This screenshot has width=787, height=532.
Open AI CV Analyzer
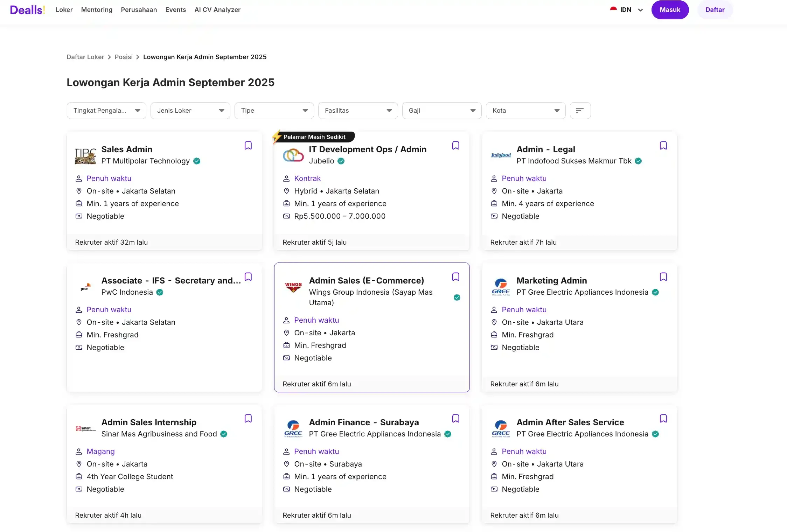pyautogui.click(x=217, y=10)
